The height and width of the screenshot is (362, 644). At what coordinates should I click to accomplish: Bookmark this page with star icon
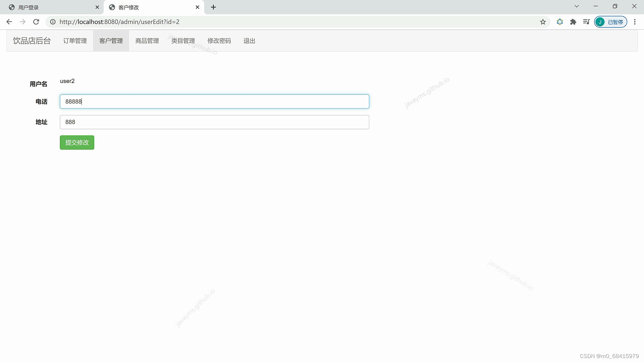[543, 22]
